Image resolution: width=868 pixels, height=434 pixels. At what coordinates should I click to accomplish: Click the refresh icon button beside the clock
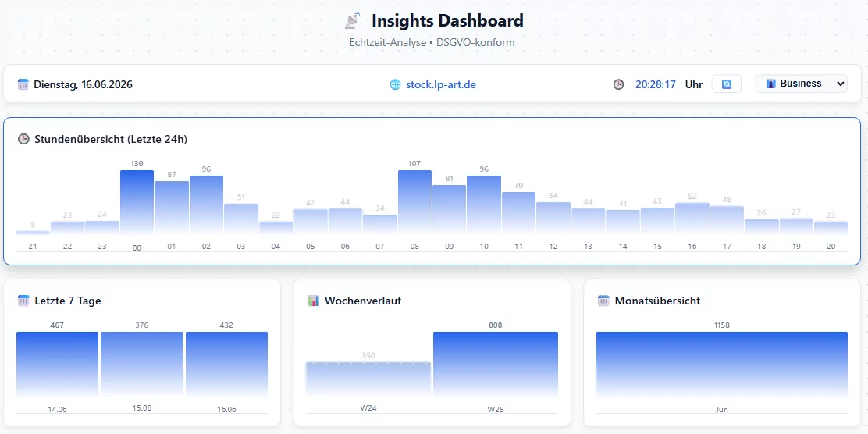click(726, 84)
